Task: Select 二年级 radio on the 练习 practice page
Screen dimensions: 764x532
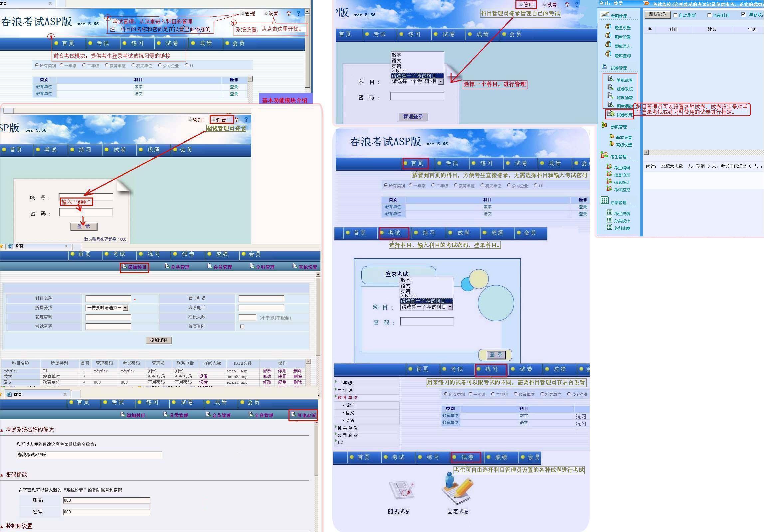Action: tap(493, 394)
